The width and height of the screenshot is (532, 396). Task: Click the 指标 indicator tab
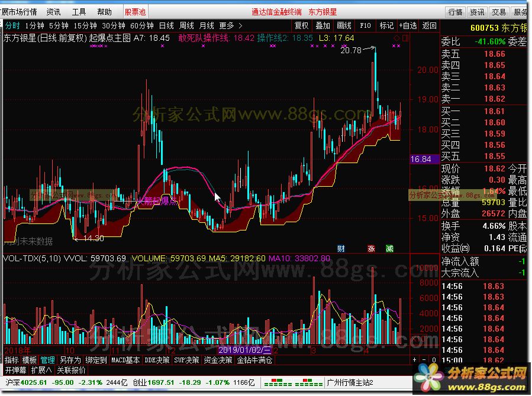pos(11,360)
